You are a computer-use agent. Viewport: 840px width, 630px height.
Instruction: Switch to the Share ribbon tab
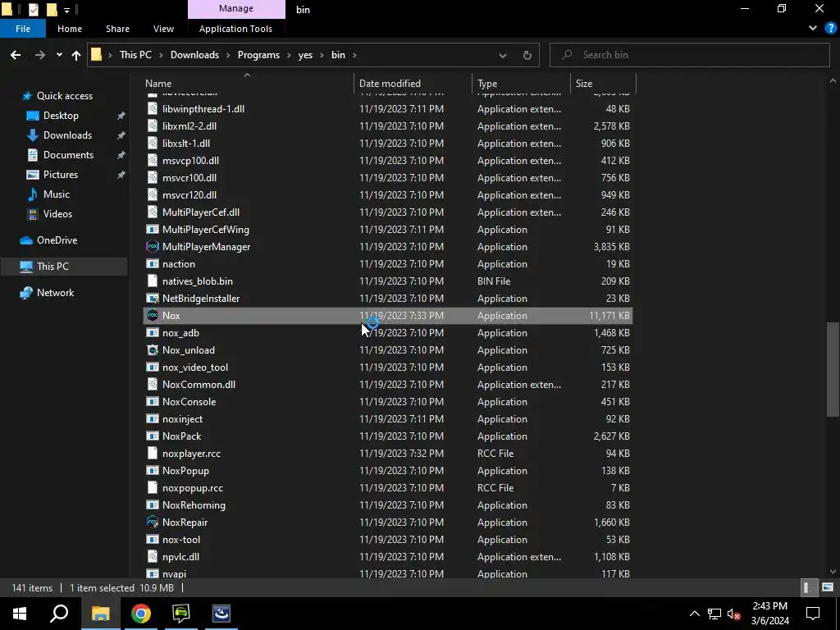(117, 29)
